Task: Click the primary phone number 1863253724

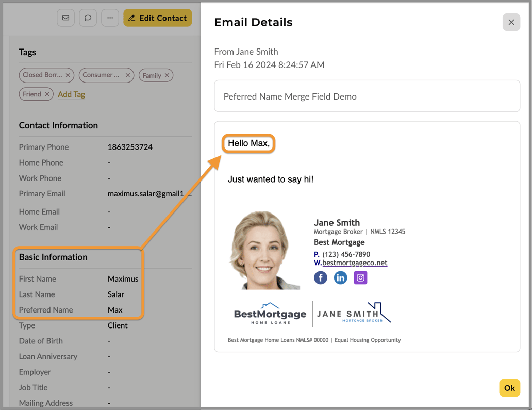Action: [x=130, y=147]
